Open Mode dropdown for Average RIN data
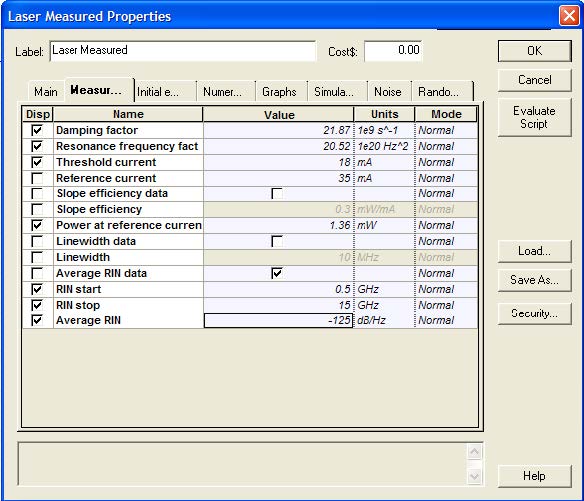The height and width of the screenshot is (501, 584). [x=446, y=273]
